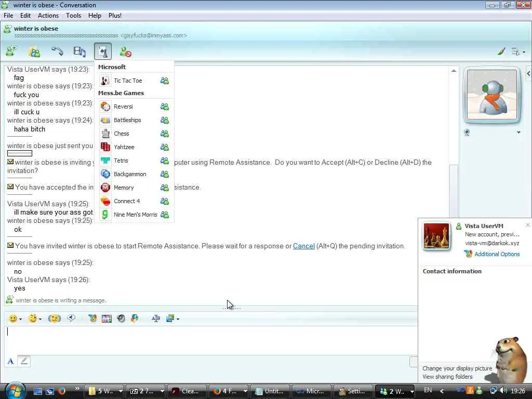Launch Tic Tac Toe game
The image size is (532, 399).
click(x=128, y=81)
